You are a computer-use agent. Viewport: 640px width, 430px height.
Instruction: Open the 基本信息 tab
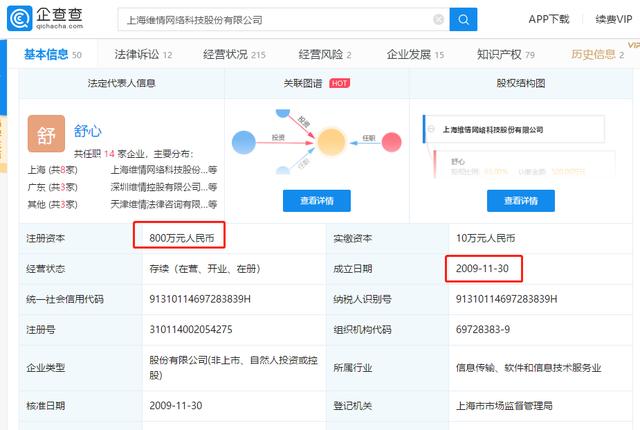click(x=53, y=54)
